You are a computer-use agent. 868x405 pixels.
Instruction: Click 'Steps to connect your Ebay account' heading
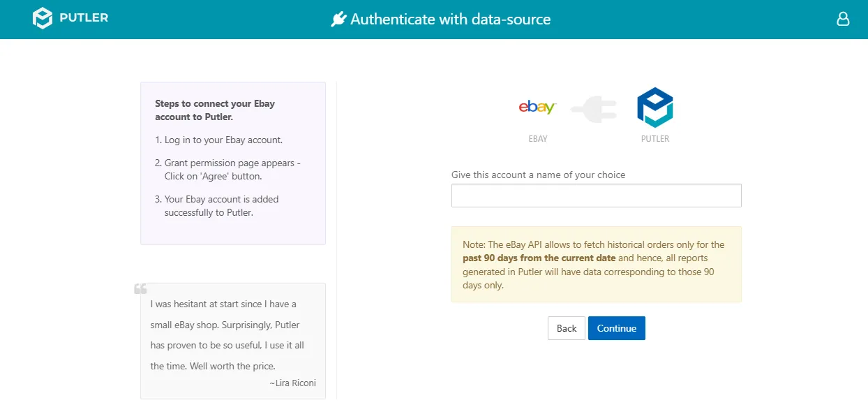pos(215,110)
